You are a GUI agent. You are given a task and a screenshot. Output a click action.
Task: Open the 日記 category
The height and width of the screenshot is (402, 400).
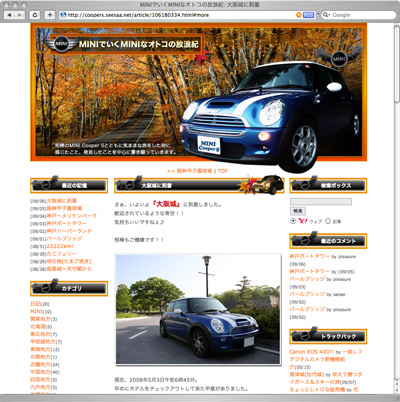coord(35,304)
